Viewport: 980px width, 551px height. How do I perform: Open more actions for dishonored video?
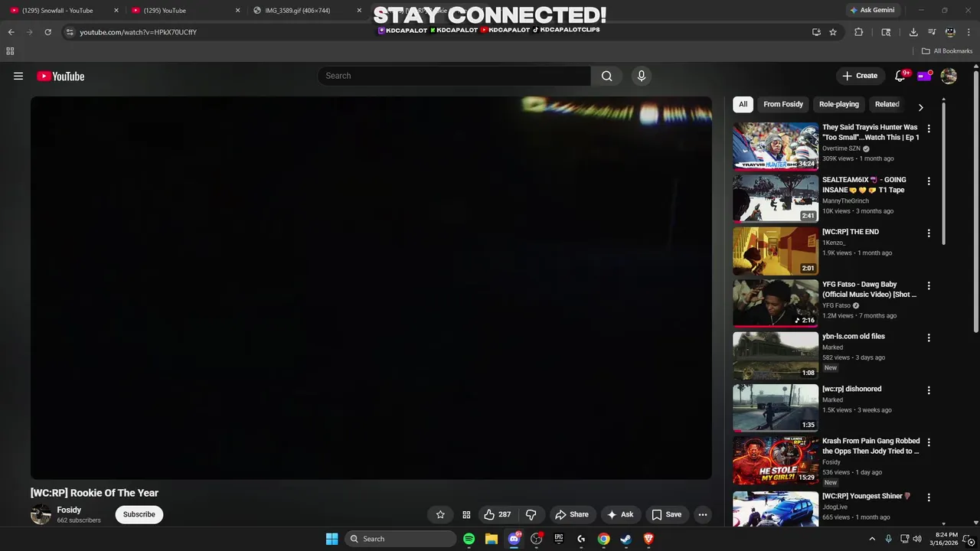(929, 390)
